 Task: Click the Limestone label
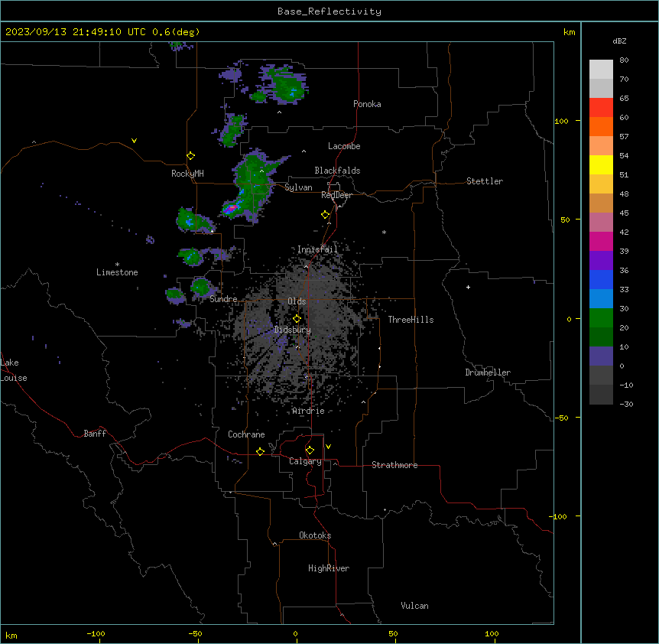click(117, 272)
